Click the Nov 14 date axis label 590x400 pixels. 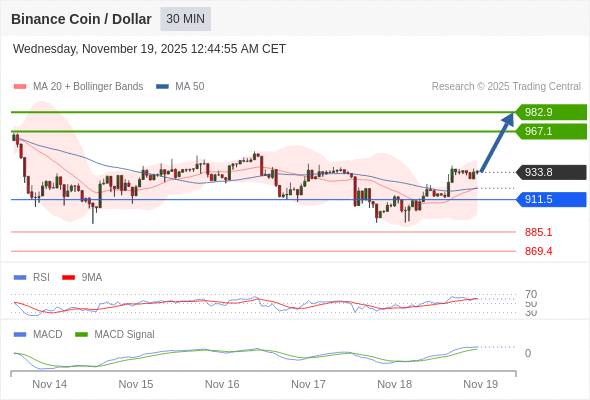click(50, 384)
